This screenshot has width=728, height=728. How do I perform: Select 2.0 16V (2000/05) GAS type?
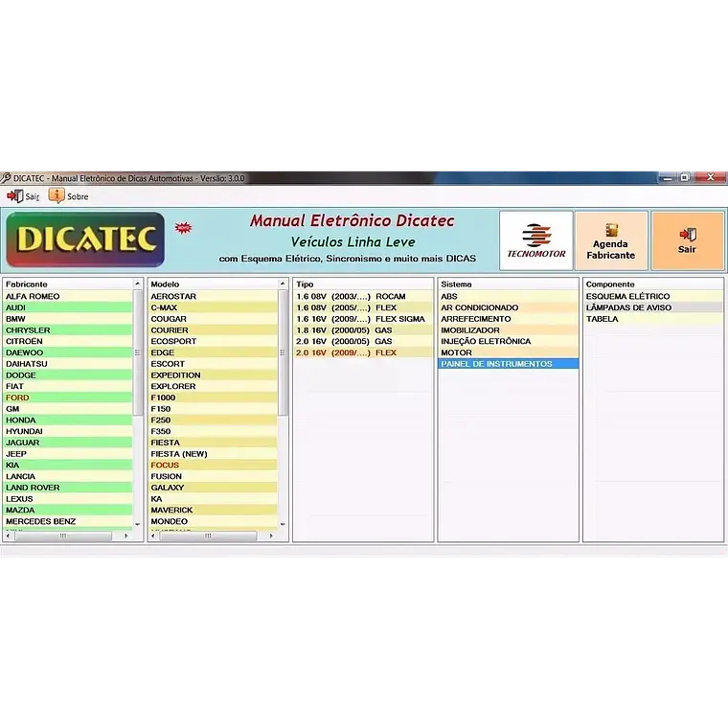click(x=363, y=341)
